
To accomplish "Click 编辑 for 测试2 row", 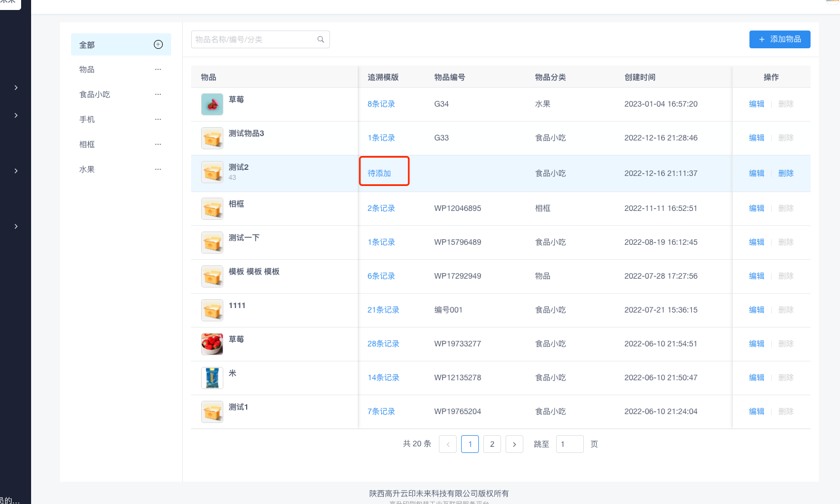I will [757, 173].
